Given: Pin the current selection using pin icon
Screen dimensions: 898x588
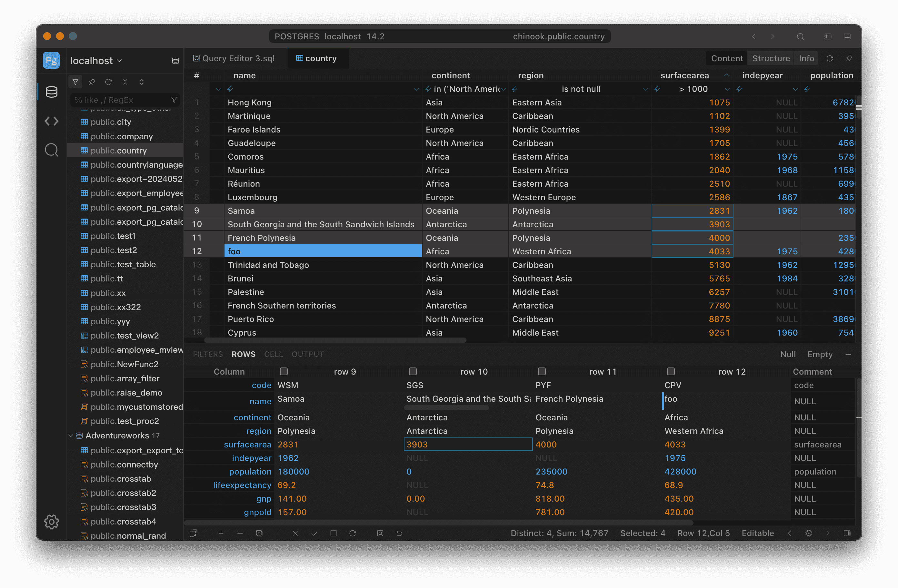Looking at the screenshot, I should pyautogui.click(x=92, y=82).
